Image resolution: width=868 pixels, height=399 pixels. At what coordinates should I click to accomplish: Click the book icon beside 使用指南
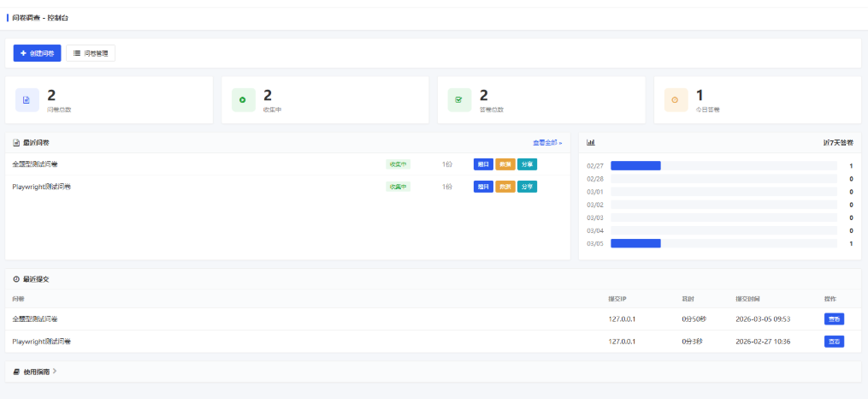(16, 372)
